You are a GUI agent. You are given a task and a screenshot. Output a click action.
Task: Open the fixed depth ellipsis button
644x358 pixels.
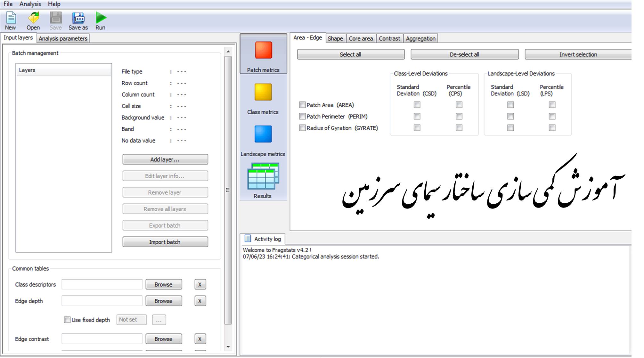tap(159, 320)
